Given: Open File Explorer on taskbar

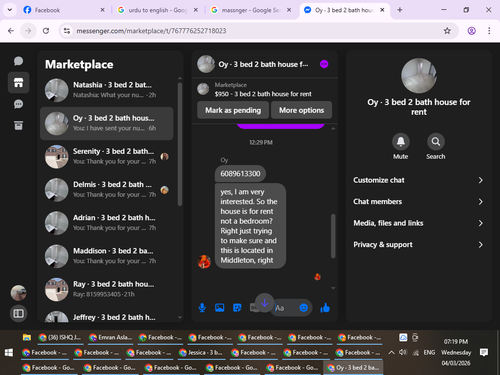Looking at the screenshot, I should click(x=27, y=337).
